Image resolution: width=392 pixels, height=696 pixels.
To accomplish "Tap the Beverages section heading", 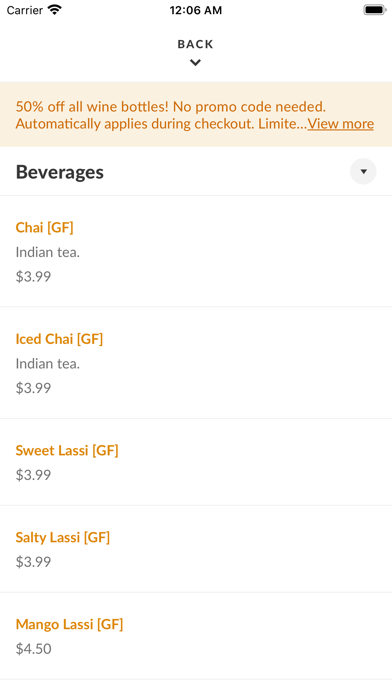I will 60,172.
